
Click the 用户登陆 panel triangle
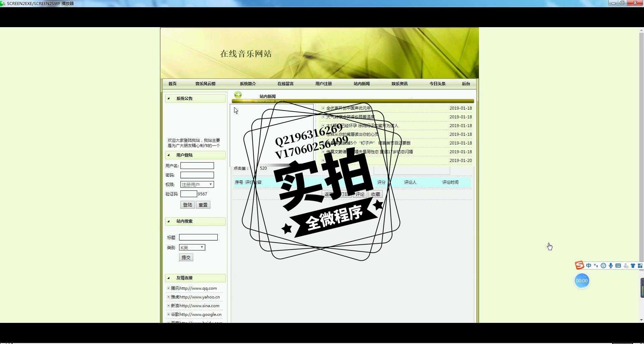(169, 155)
